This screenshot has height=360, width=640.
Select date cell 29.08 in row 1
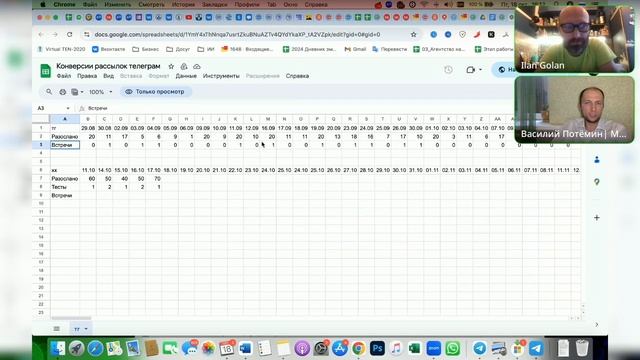(x=88, y=128)
